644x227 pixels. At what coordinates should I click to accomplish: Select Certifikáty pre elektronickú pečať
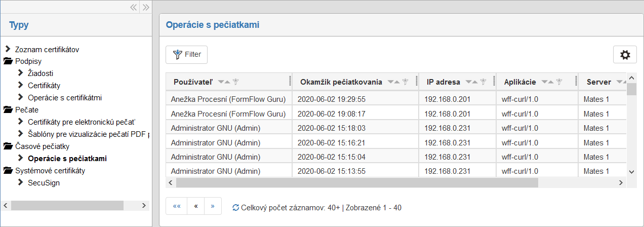pyautogui.click(x=82, y=122)
